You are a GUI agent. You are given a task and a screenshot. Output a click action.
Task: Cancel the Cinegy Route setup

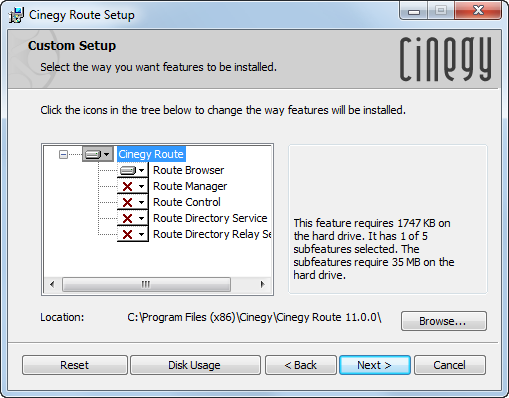(x=450, y=365)
